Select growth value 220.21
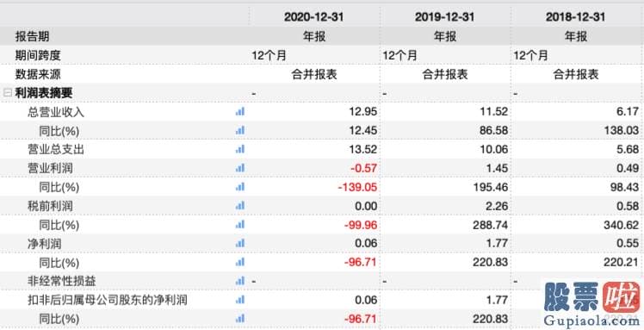The height and width of the screenshot is (330, 644). [x=622, y=262]
